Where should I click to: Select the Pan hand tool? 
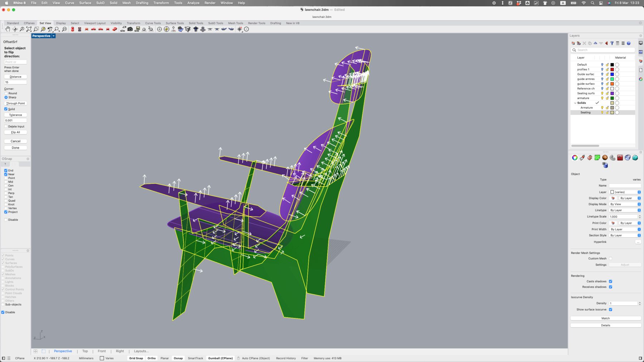[8, 29]
